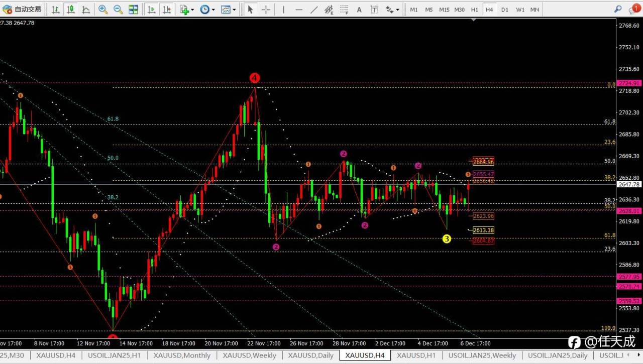Select the red wave 4 marker
The image size is (643, 364).
pyautogui.click(x=255, y=78)
